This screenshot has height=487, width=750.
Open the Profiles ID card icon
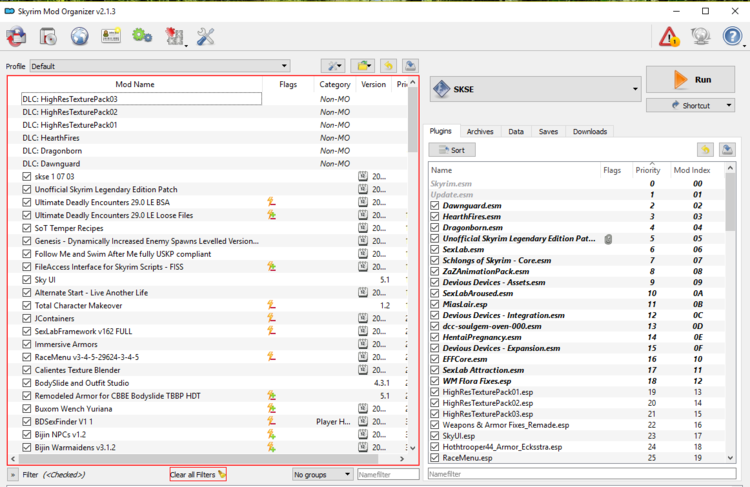[111, 36]
